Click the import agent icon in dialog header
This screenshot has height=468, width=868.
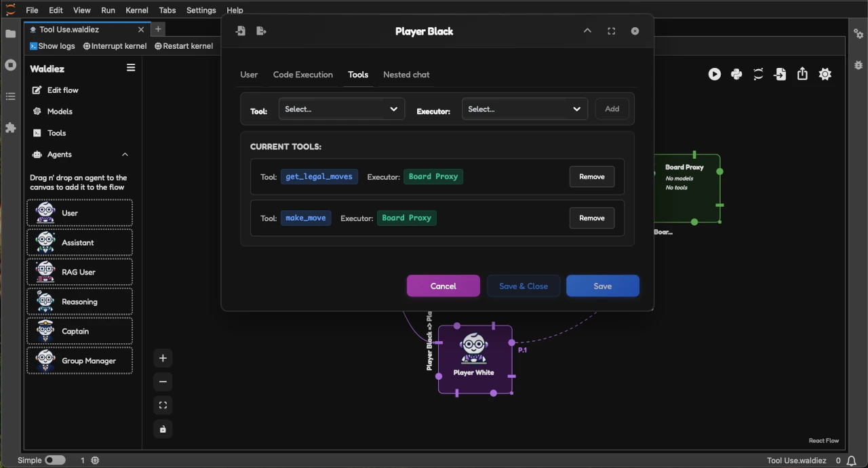coord(241,31)
